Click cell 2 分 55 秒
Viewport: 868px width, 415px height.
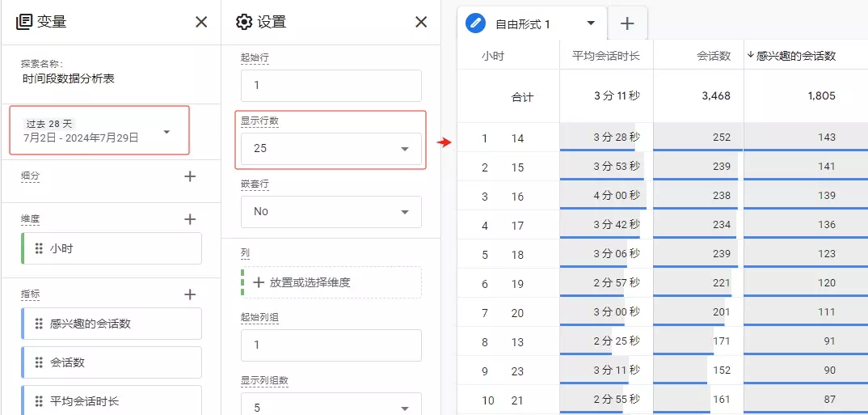click(x=617, y=399)
